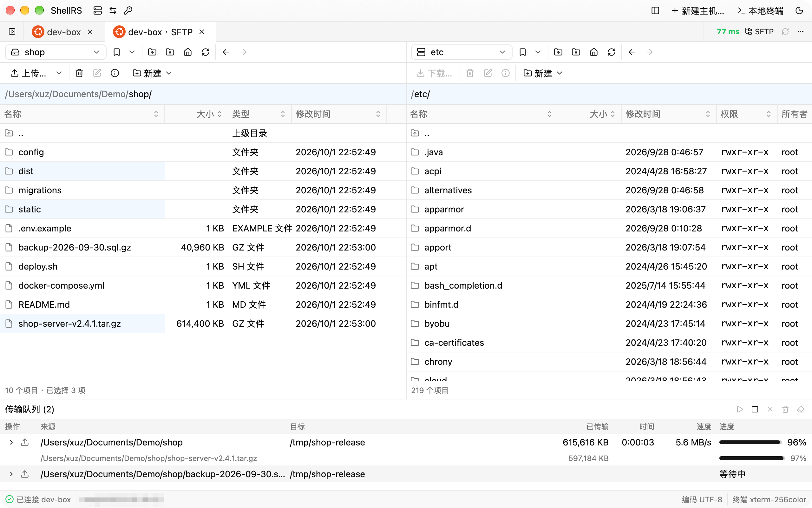Image resolution: width=812 pixels, height=508 pixels.
Task: Stop the transfer queue square icon
Action: tap(755, 409)
